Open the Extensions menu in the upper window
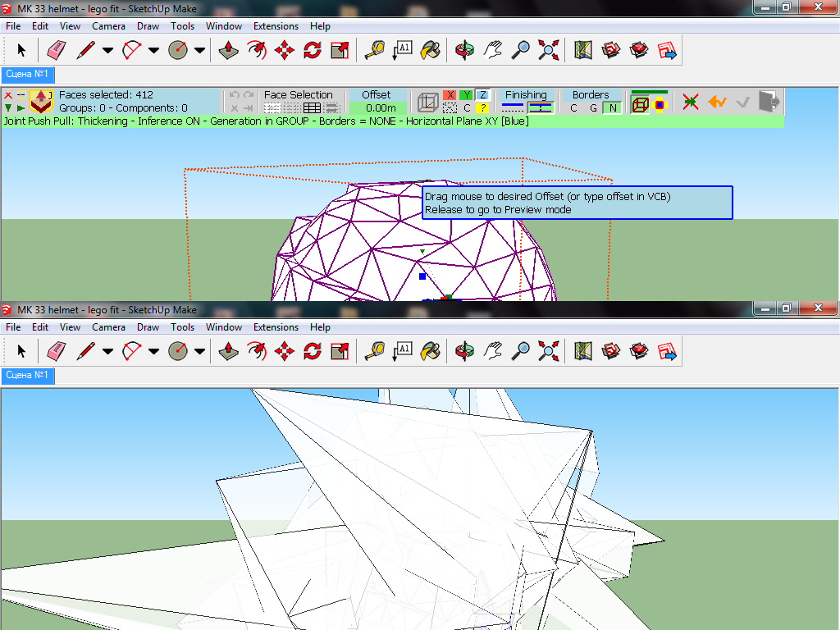The height and width of the screenshot is (630, 840). (x=276, y=26)
